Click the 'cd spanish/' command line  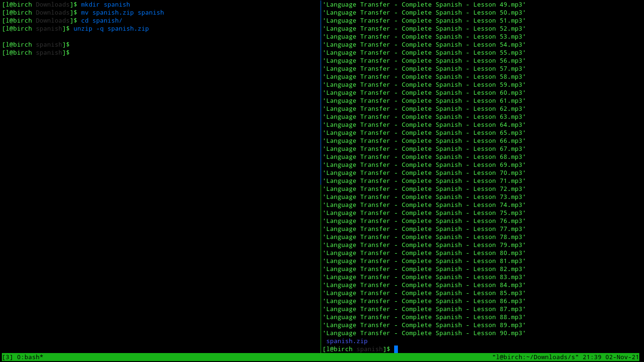tap(102, 21)
